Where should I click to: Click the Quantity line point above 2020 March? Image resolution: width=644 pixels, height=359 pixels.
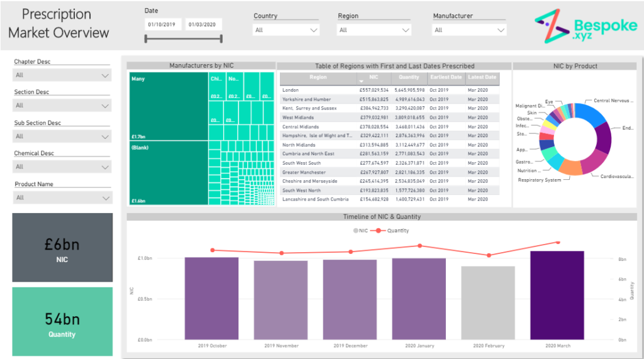[x=558, y=243]
